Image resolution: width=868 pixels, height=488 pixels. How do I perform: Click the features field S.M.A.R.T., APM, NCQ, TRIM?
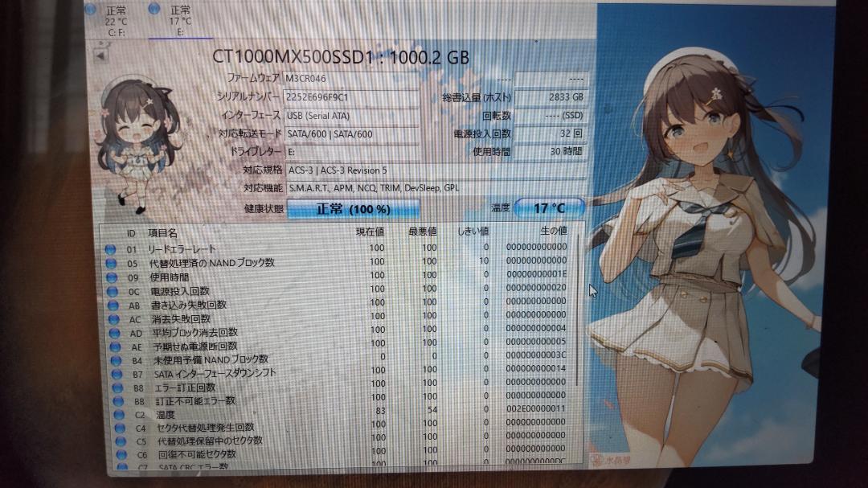[x=435, y=188]
